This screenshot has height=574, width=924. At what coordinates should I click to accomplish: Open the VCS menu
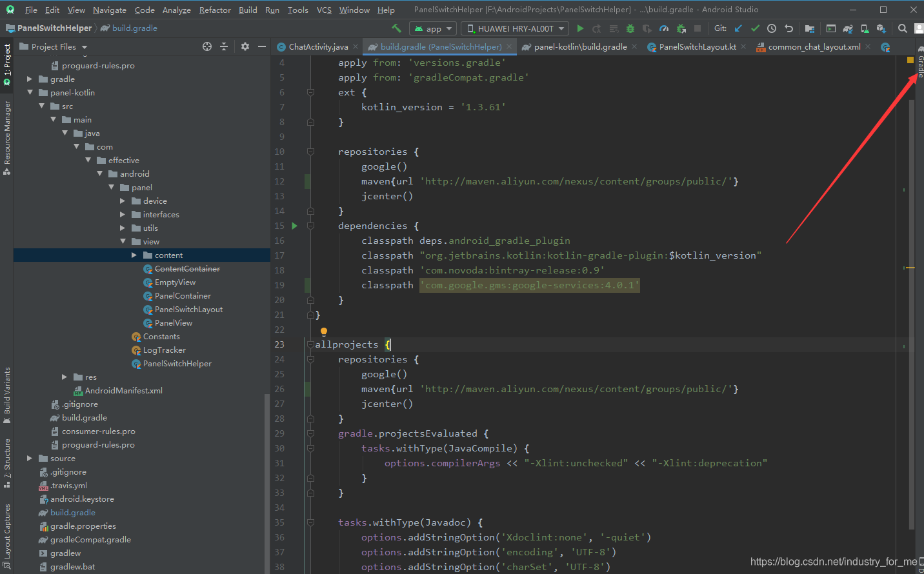point(324,10)
